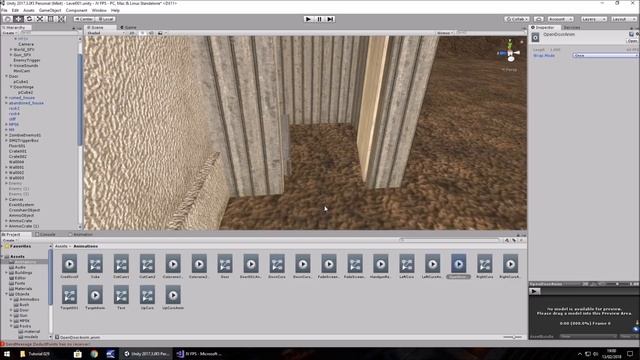Select the UpCursAnim clip asset
Screen dimensions: 640x360
click(173, 298)
